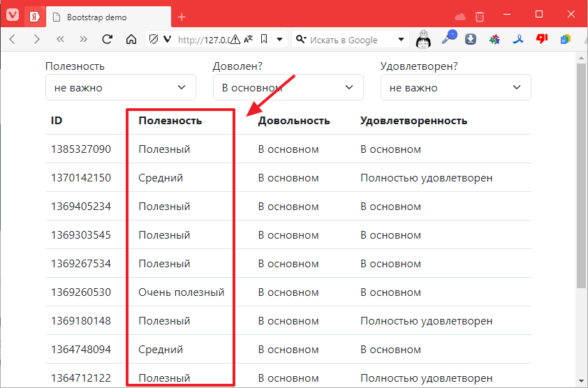
Task: Click the Yandex pinned tab icon
Action: pos(34,17)
